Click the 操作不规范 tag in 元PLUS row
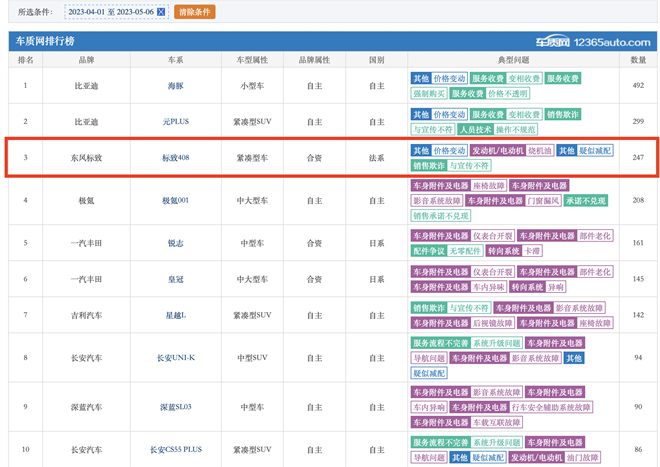The height and width of the screenshot is (467, 660). 516,129
